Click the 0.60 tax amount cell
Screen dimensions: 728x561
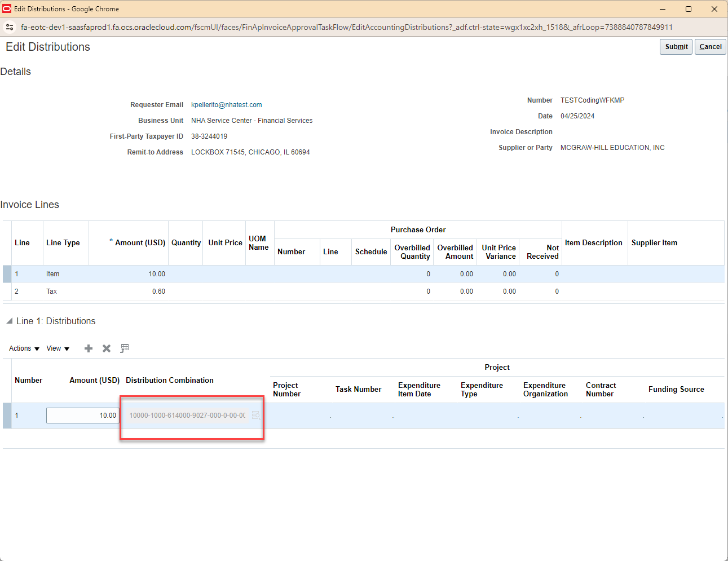click(x=158, y=291)
